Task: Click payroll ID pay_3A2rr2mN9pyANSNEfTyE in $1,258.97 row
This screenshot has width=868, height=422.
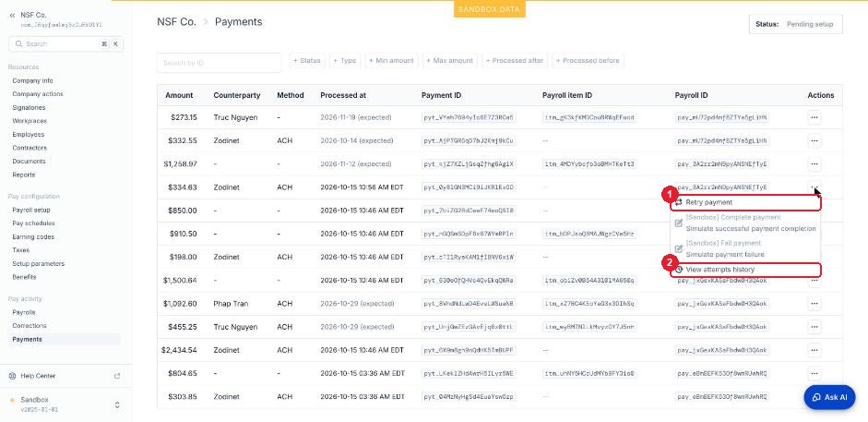Action: (722, 164)
